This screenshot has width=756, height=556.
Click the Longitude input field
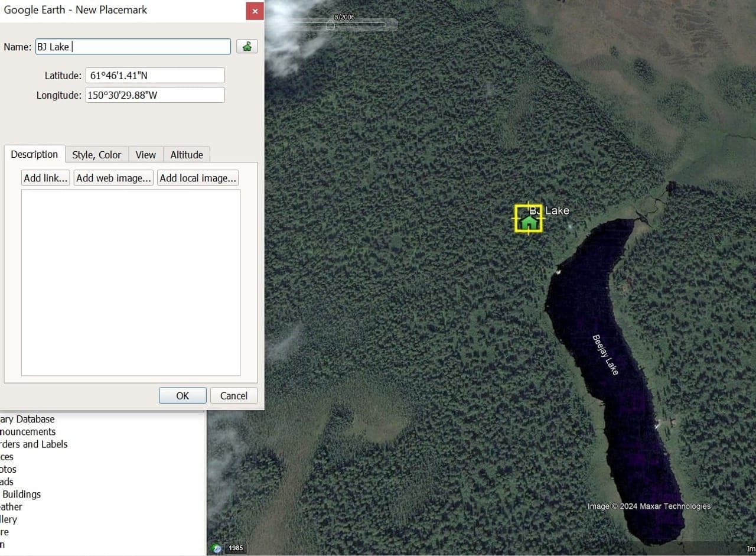(155, 95)
